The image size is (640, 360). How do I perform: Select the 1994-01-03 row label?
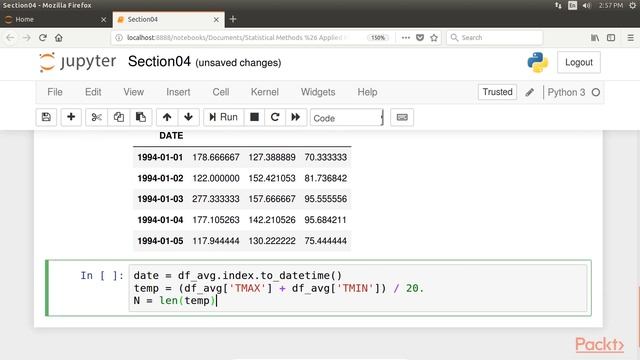160,199
